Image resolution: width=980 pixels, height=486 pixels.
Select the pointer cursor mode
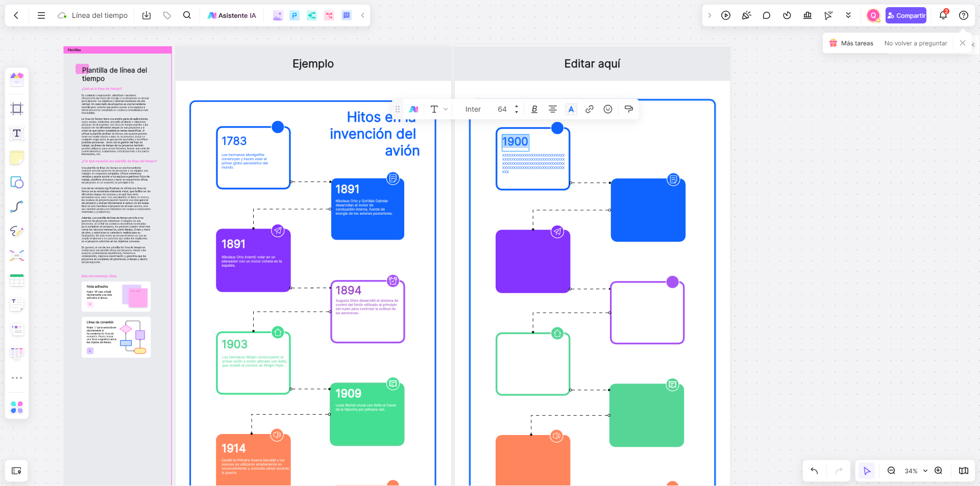click(867, 471)
